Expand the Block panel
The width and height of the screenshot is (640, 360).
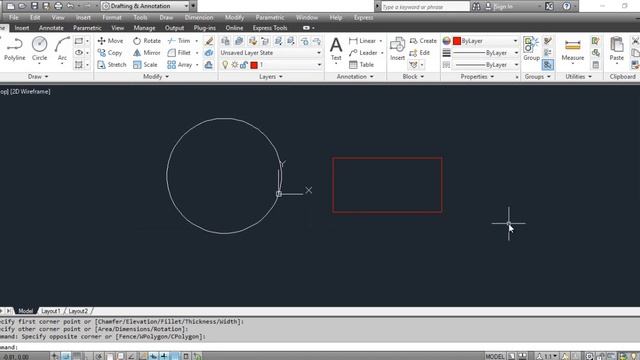click(413, 76)
